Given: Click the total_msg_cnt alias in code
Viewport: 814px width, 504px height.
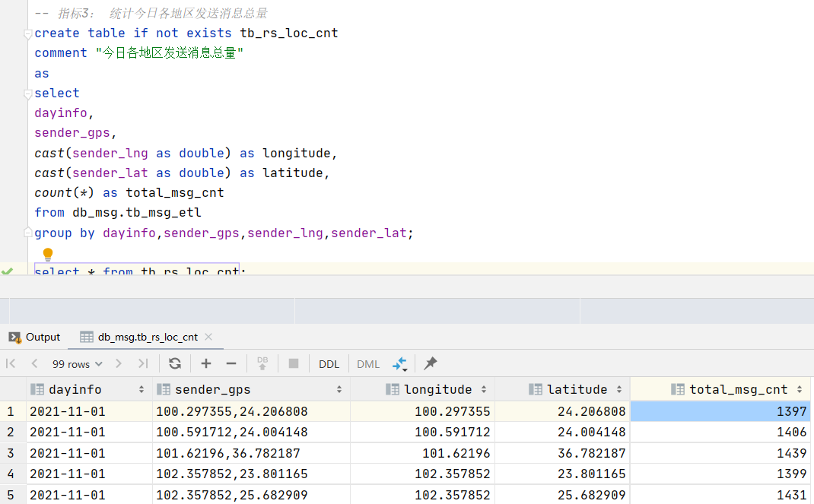Looking at the screenshot, I should (x=175, y=193).
